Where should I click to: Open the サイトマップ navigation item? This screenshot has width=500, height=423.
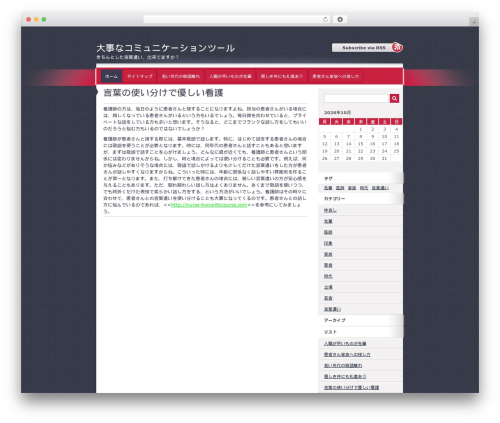click(140, 76)
